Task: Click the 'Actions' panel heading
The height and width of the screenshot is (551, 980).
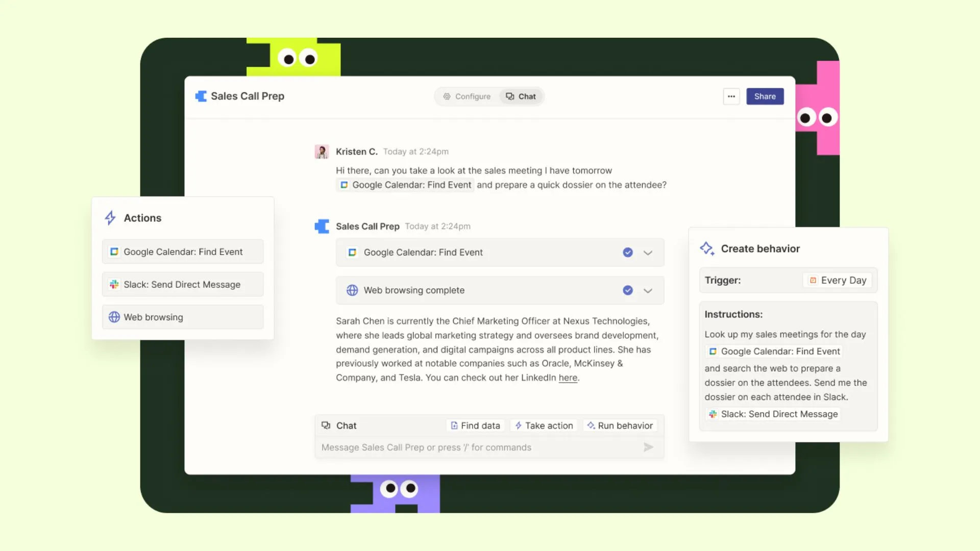Action: pos(142,218)
